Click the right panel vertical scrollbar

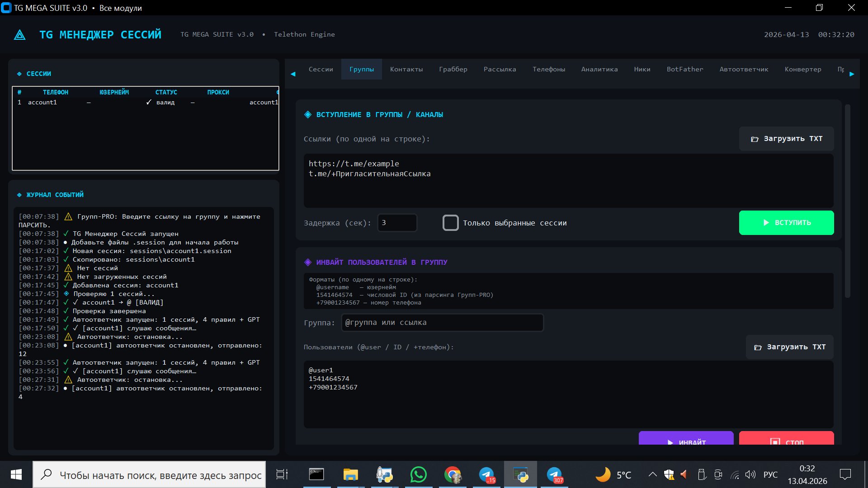(x=848, y=201)
